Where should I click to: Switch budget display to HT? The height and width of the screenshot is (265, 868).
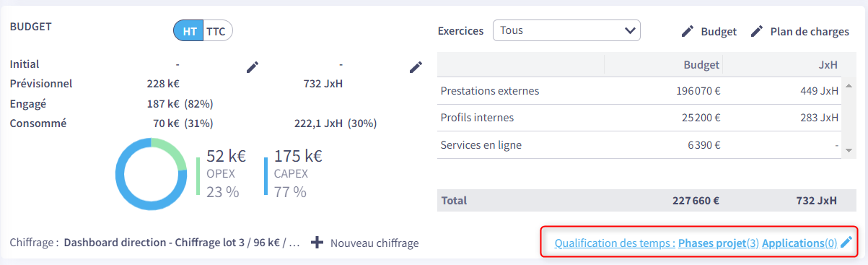[x=188, y=31]
